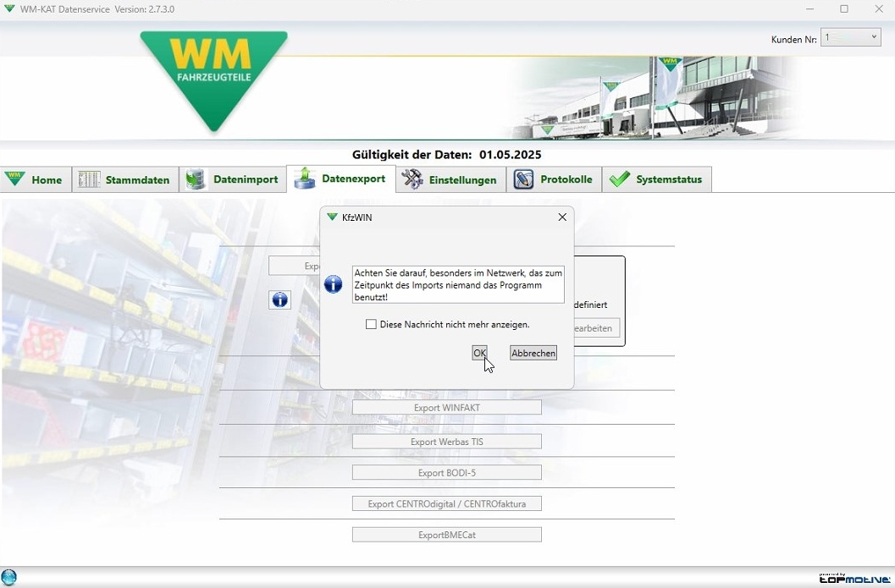This screenshot has width=895, height=588.
Task: Click the Datenexport upload arrow icon
Action: pos(305,178)
